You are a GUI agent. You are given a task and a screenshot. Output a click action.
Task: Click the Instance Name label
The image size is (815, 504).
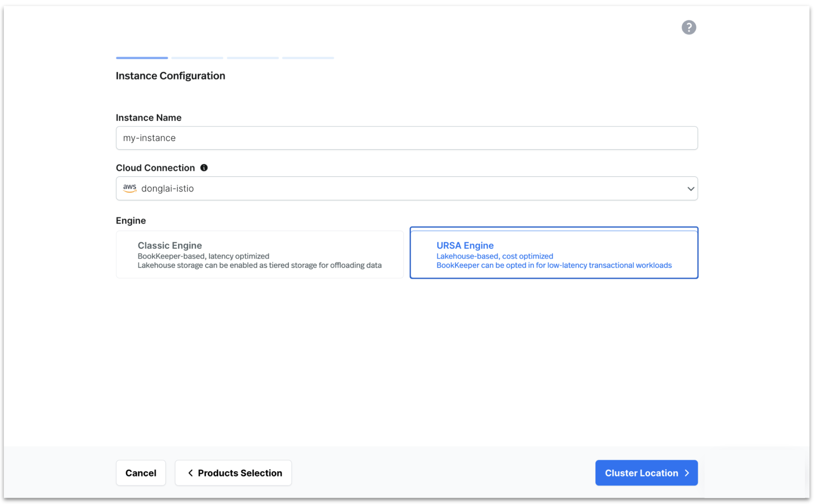point(149,118)
